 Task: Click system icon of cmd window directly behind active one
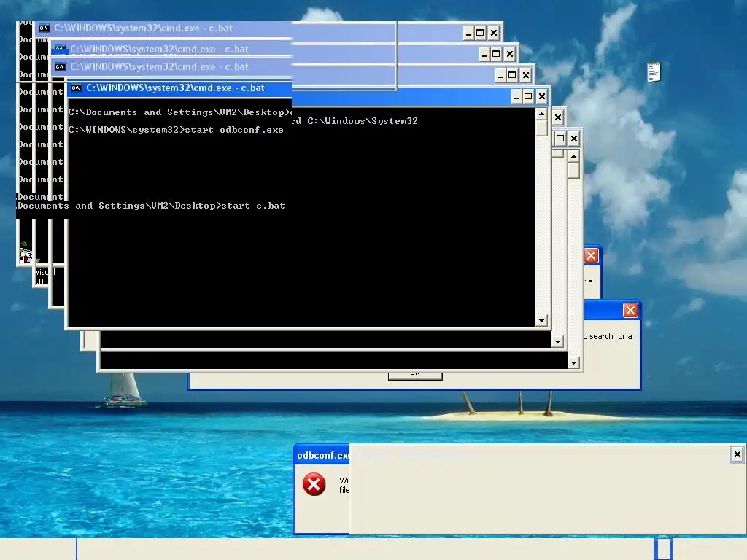(x=60, y=66)
